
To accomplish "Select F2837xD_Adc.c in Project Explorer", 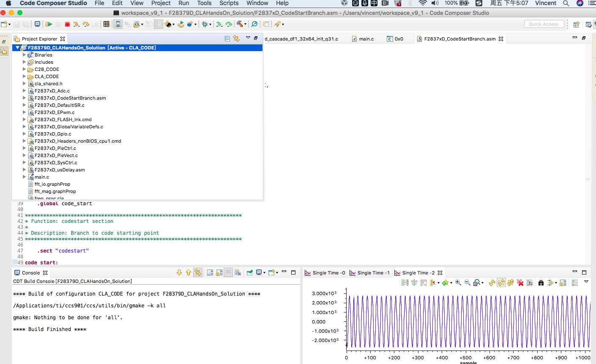I will tap(52, 91).
